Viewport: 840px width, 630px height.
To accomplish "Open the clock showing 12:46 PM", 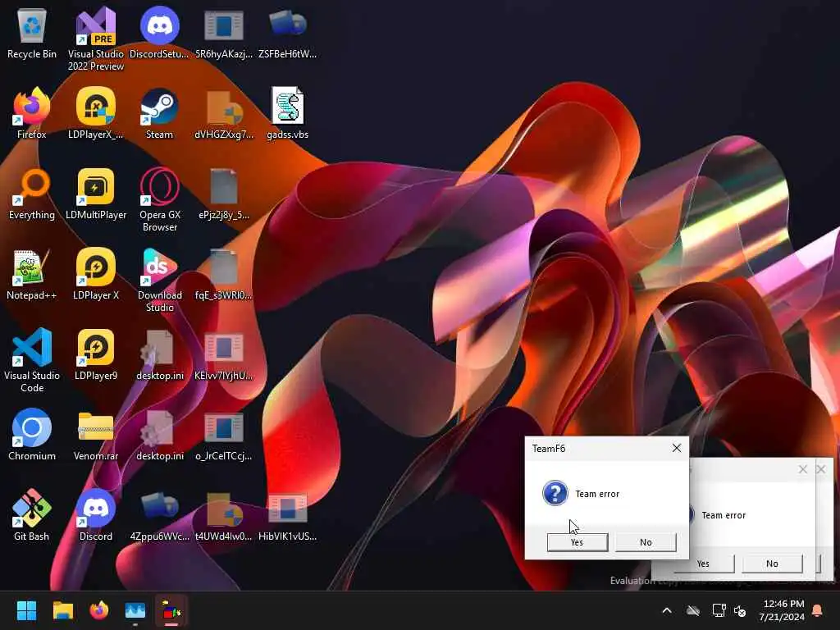I will [x=782, y=610].
